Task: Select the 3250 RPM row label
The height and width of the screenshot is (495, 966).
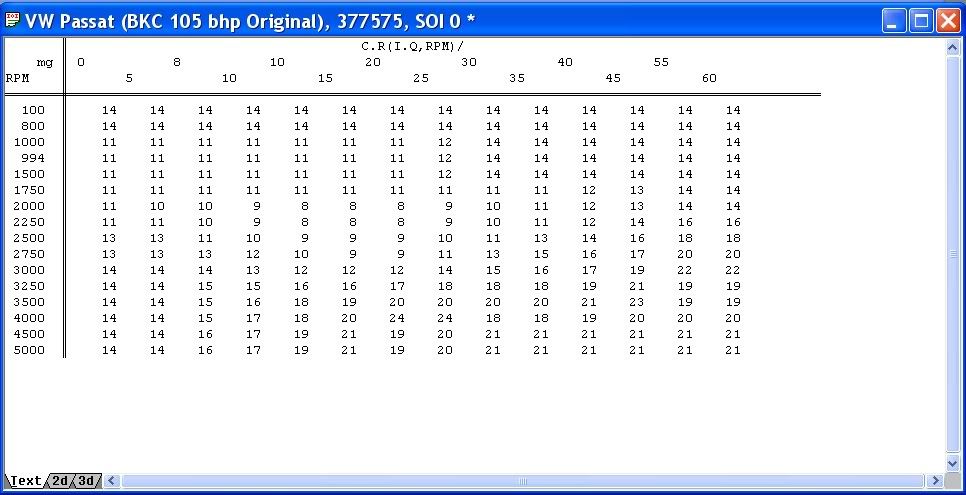Action: tap(30, 287)
